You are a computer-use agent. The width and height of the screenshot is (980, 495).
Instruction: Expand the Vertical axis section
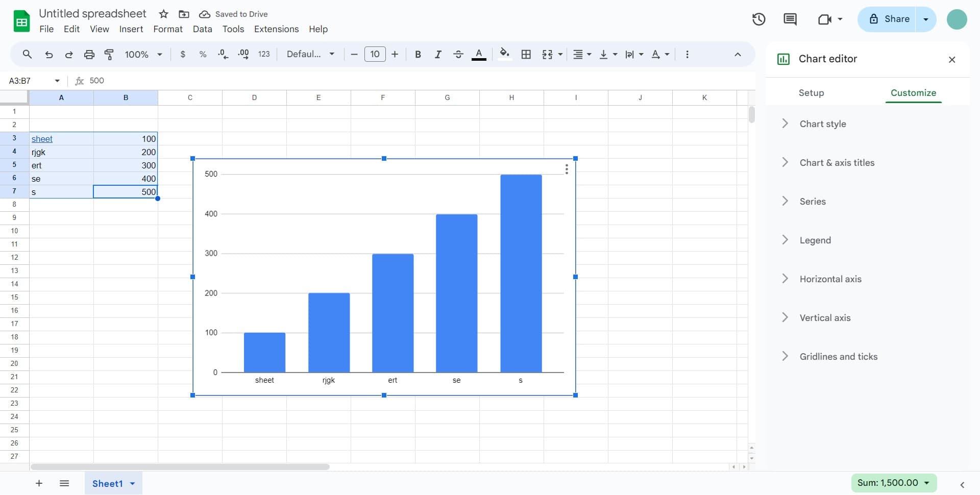(x=825, y=317)
